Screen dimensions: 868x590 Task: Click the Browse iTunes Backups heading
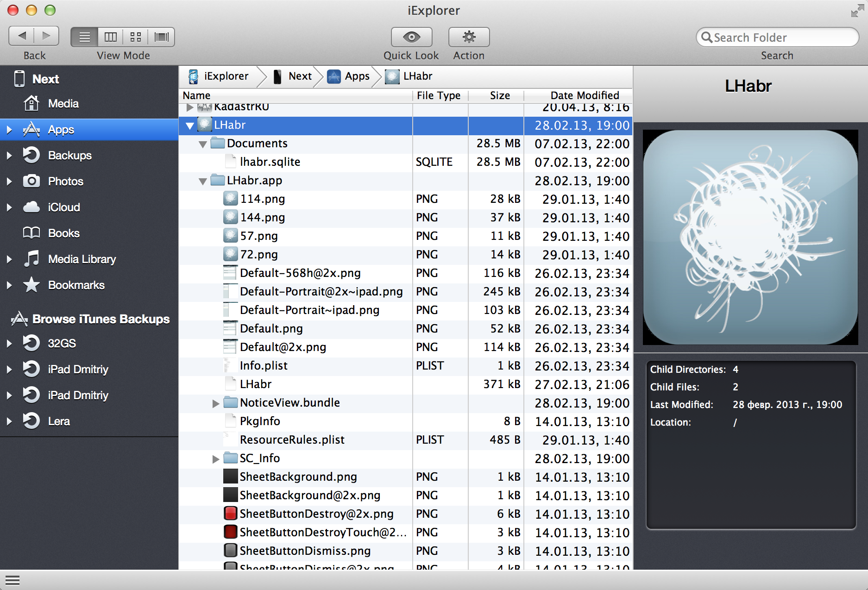(x=101, y=319)
